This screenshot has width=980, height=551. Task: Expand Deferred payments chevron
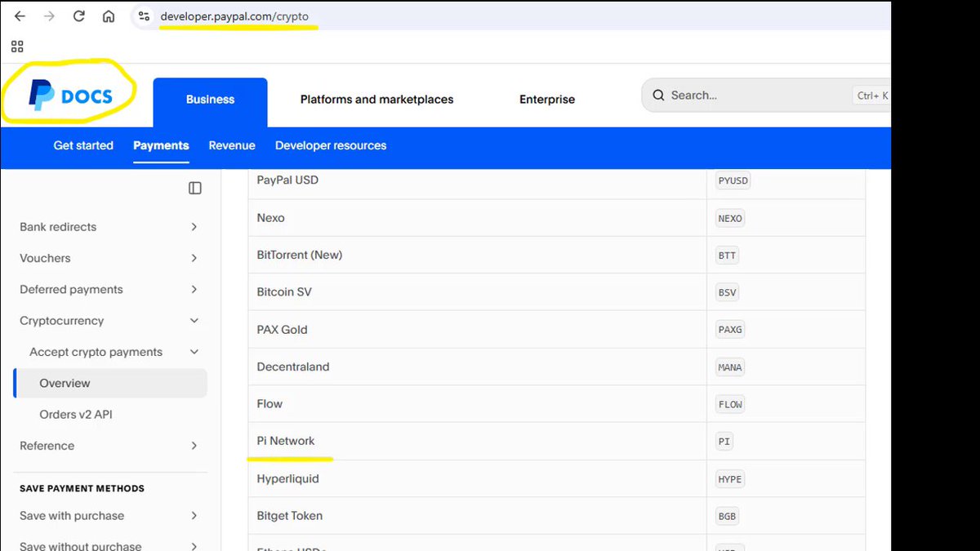click(x=194, y=289)
